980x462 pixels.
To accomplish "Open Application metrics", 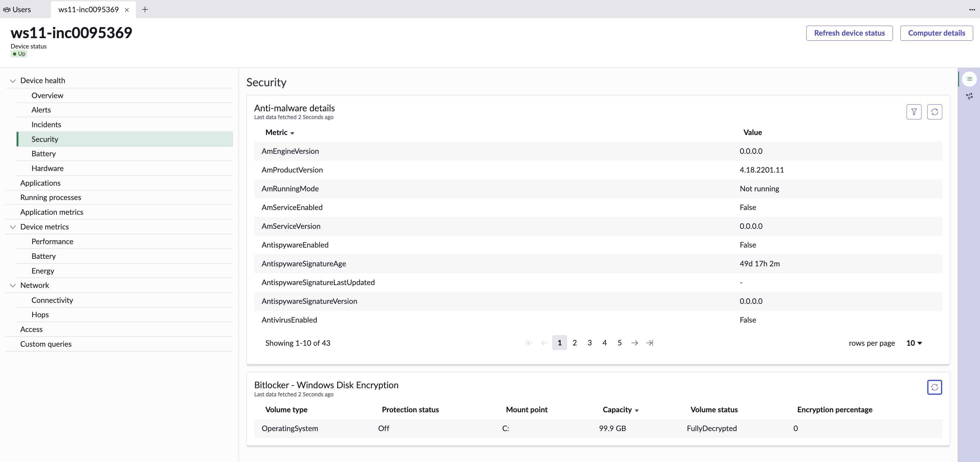I will [119, 212].
